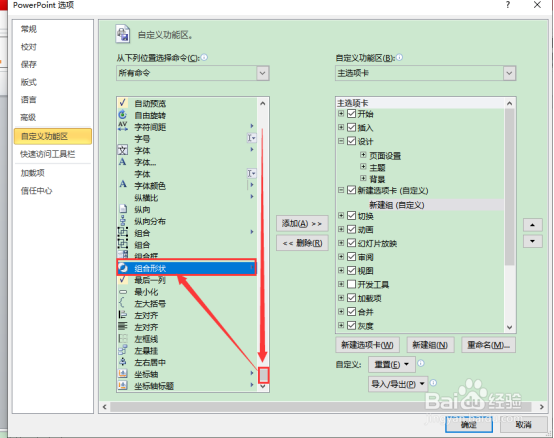This screenshot has width=554, height=438.
Task: Open help with the question mark
Action: coord(508,5)
